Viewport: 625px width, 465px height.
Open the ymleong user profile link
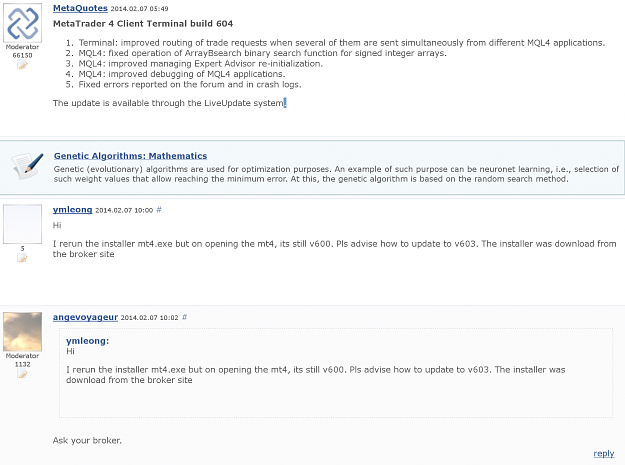tap(73, 210)
